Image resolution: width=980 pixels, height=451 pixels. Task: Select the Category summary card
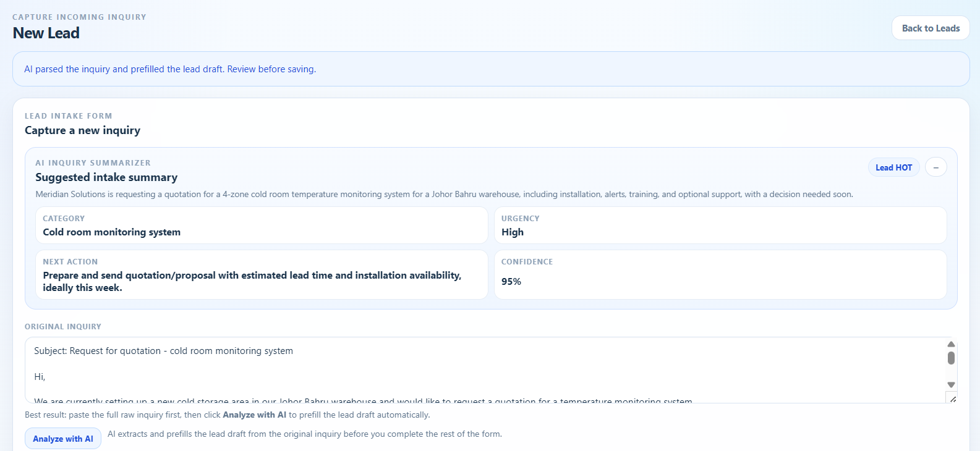click(x=262, y=225)
